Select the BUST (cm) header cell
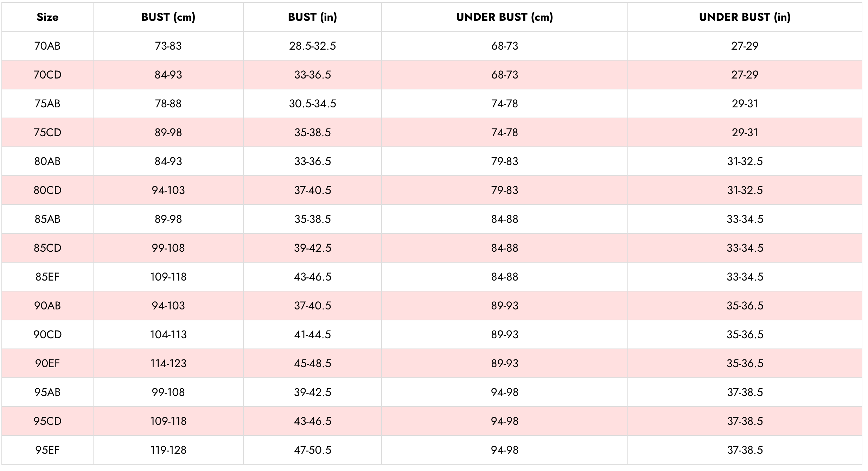868x471 pixels. [168, 17]
